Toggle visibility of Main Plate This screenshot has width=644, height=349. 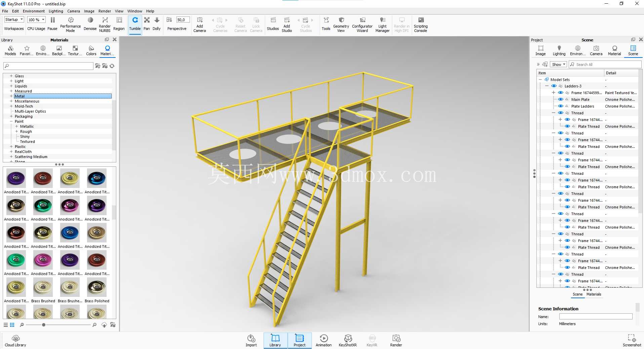pos(561,100)
